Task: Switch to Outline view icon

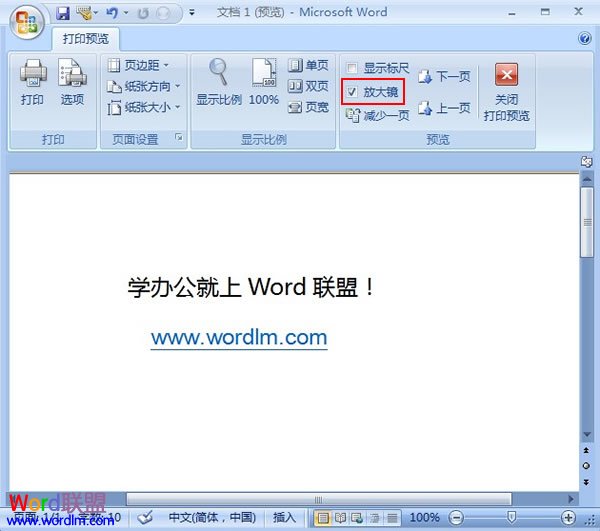Action: (x=374, y=518)
